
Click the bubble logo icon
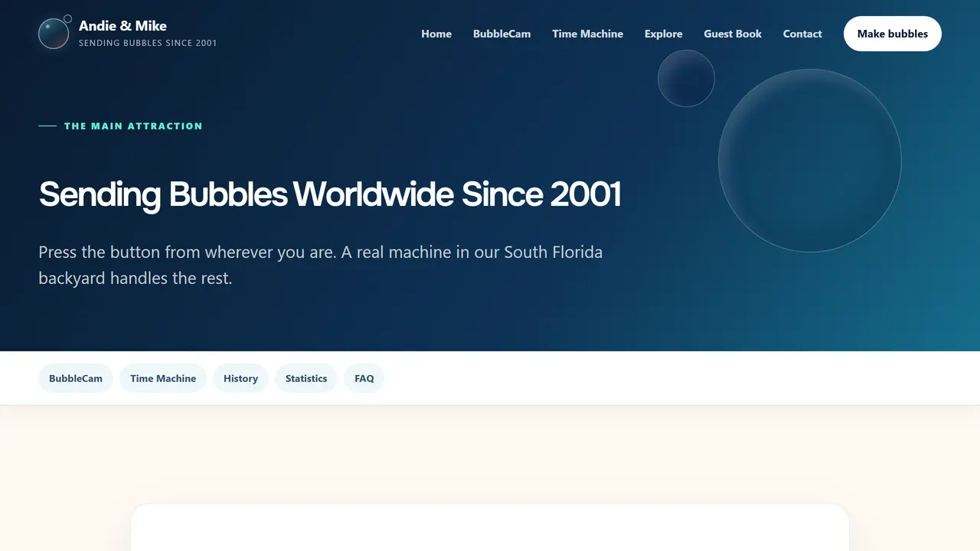tap(54, 33)
